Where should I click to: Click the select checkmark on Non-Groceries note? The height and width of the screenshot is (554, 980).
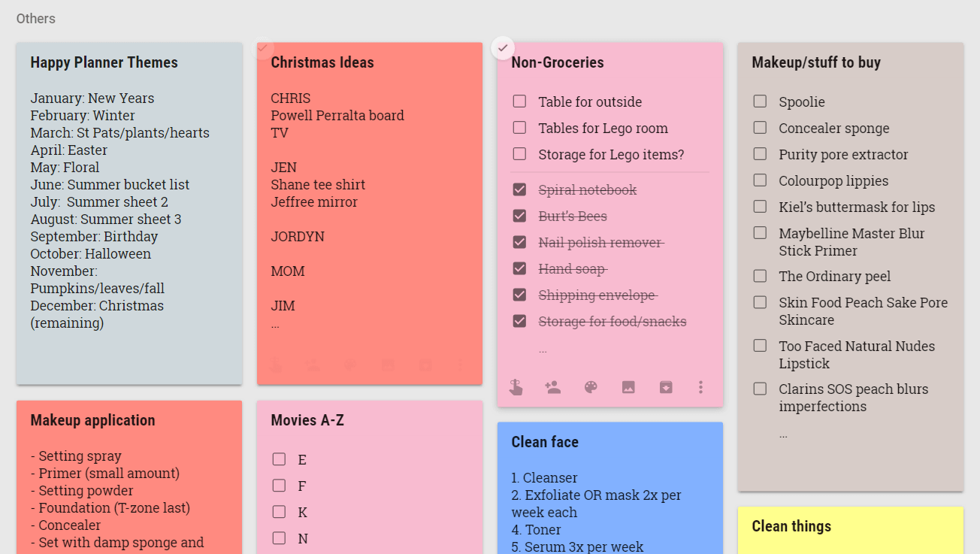(x=503, y=48)
